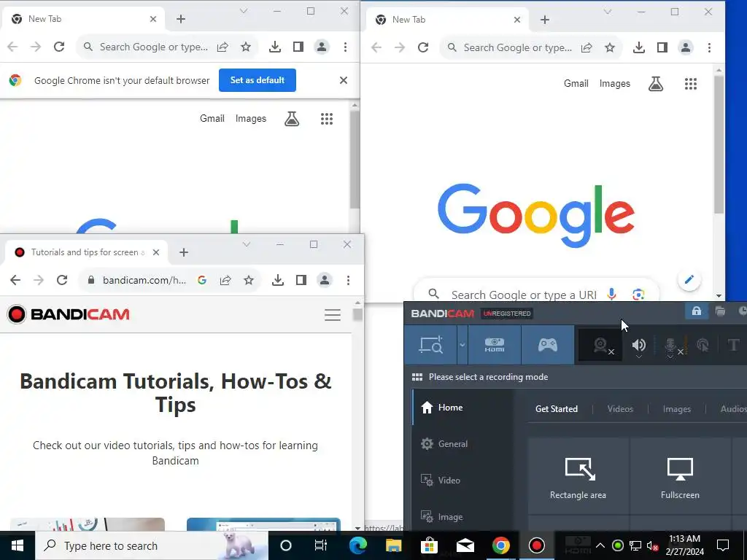Open tab search chevron in top-right Chrome window

(608, 12)
